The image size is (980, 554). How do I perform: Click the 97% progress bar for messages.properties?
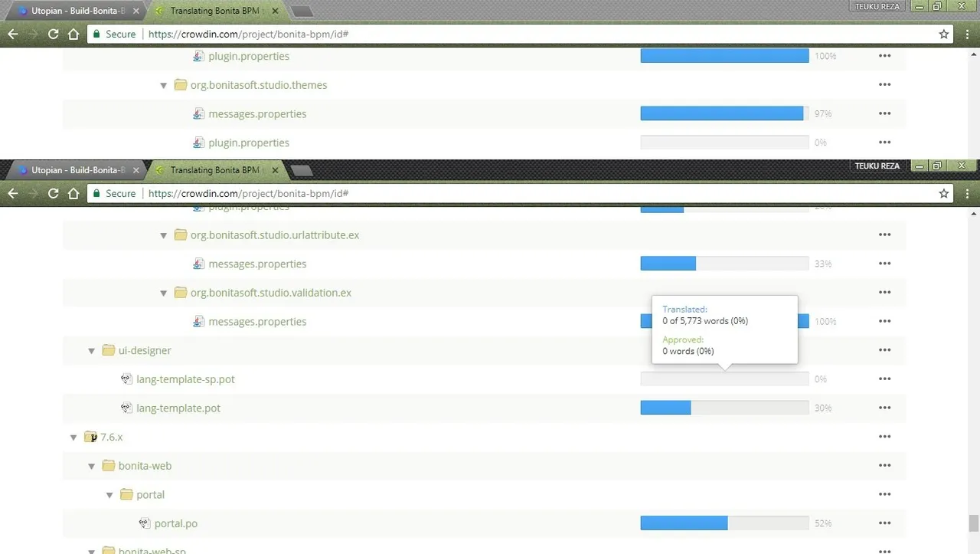(x=724, y=113)
